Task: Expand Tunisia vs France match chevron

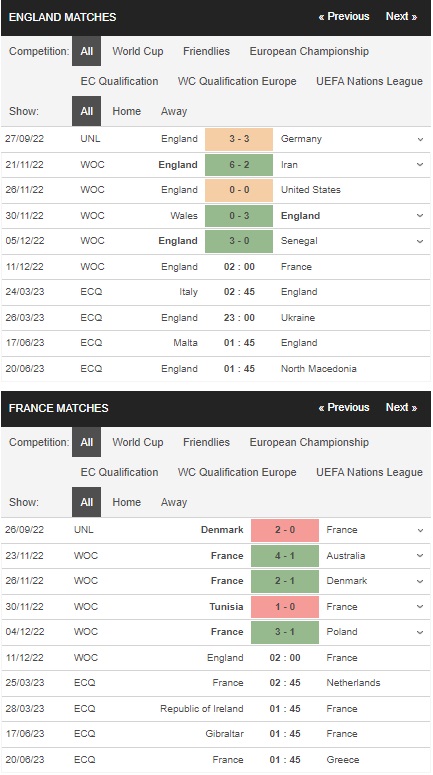Action: coord(420,607)
